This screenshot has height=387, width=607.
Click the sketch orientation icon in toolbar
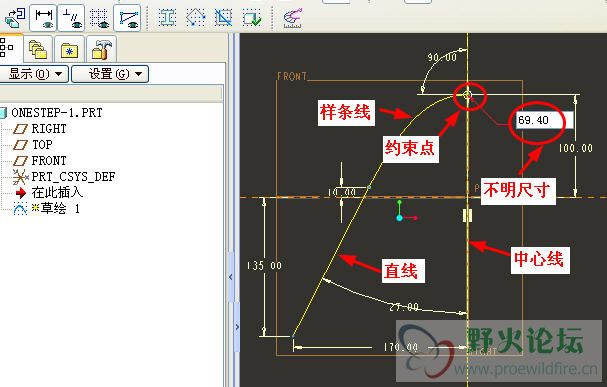(x=15, y=18)
